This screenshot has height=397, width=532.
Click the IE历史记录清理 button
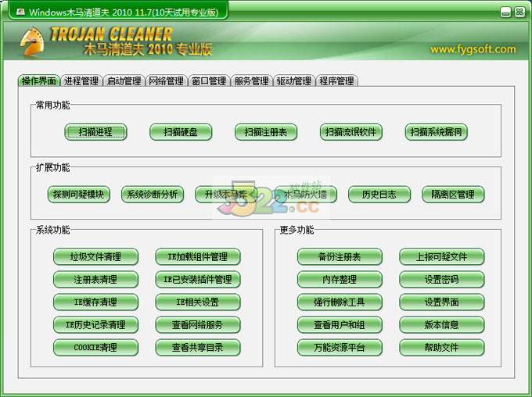point(95,325)
